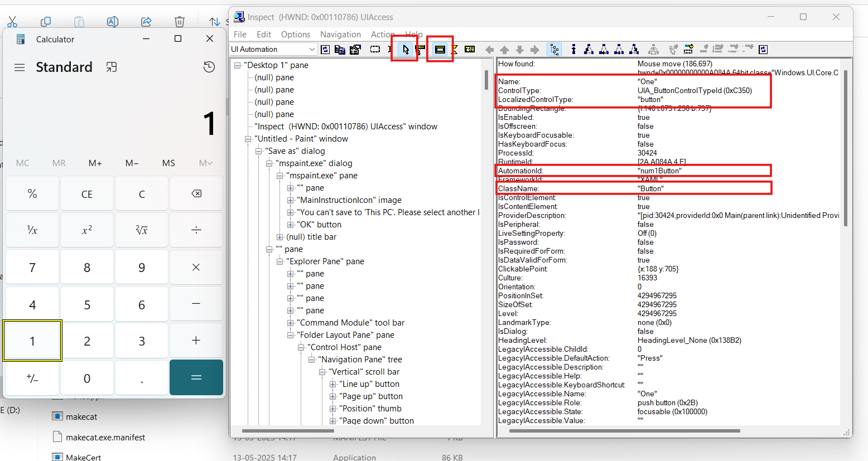Toggle the yellow highlight rectangle button
Viewport: 868px width, 461px height.
pyautogui.click(x=440, y=50)
